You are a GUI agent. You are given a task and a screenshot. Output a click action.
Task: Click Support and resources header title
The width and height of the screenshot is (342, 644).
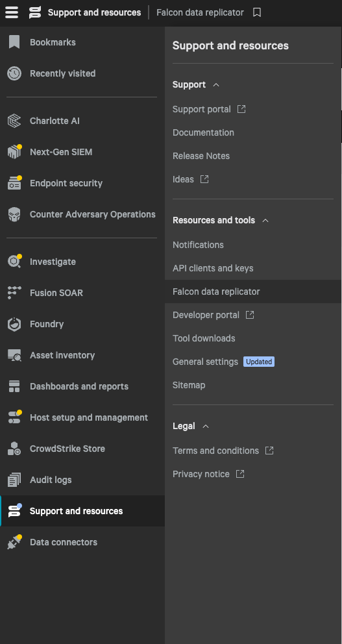(x=95, y=13)
